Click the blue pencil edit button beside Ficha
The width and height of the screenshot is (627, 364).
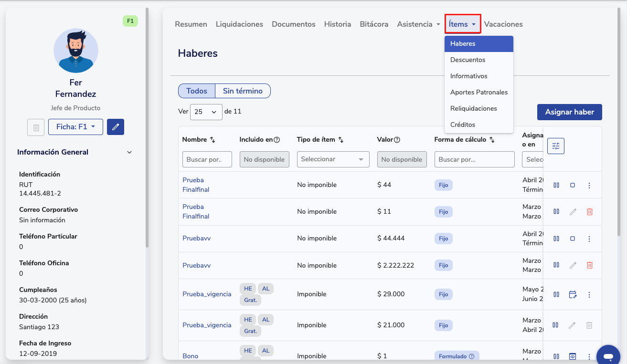[116, 127]
